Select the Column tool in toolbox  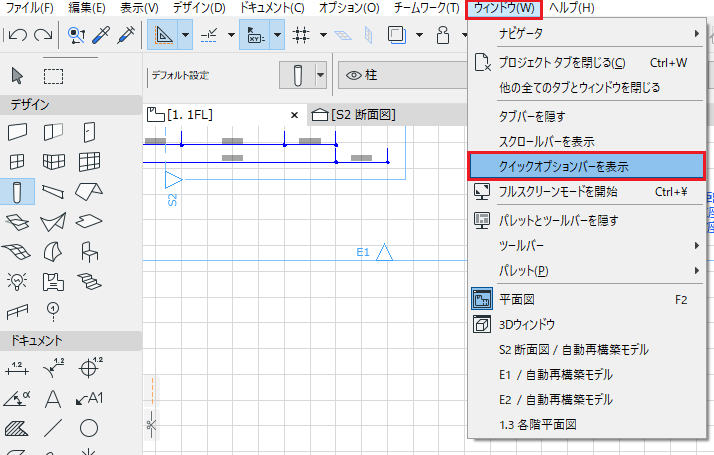click(x=17, y=192)
